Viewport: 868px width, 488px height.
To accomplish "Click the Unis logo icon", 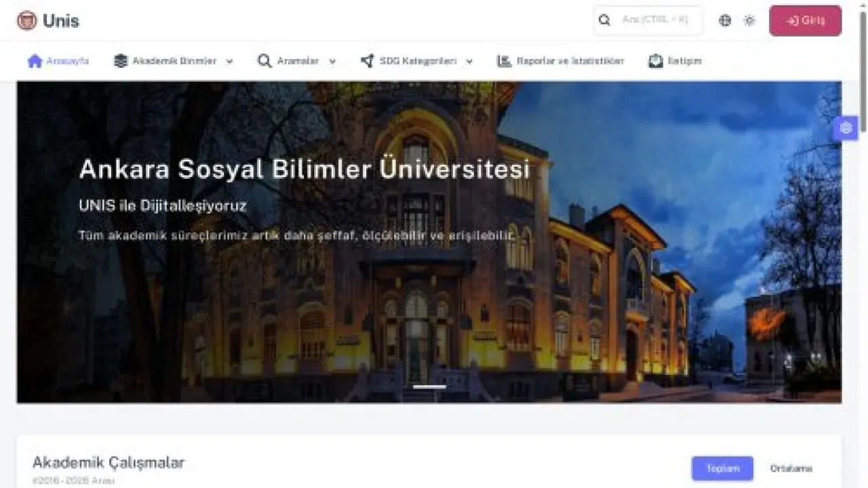I will [26, 20].
